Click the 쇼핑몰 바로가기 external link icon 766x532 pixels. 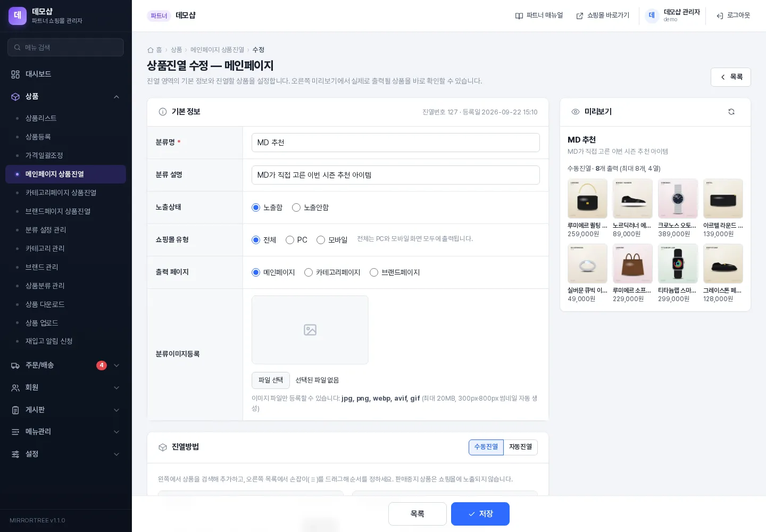(580, 16)
